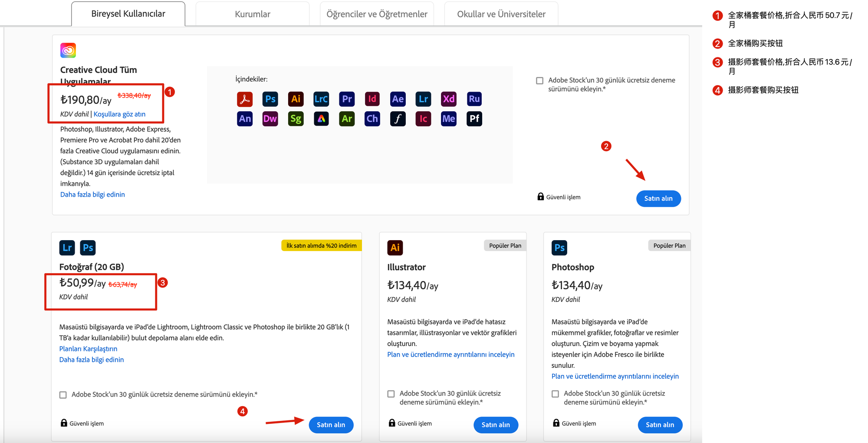Buy Illustrator plan with Satın alın

pyautogui.click(x=496, y=425)
